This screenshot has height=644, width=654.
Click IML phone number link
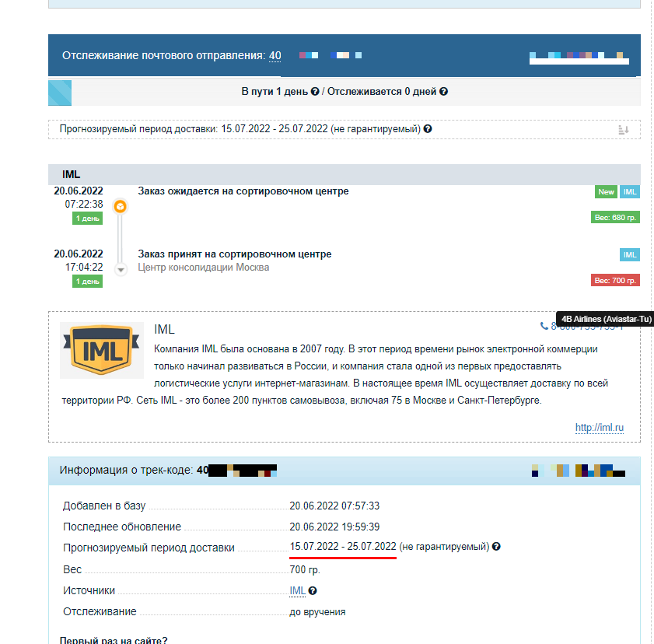click(582, 327)
